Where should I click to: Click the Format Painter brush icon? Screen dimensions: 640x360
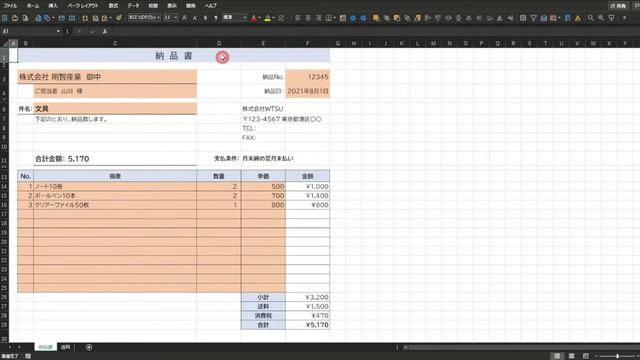point(119,18)
